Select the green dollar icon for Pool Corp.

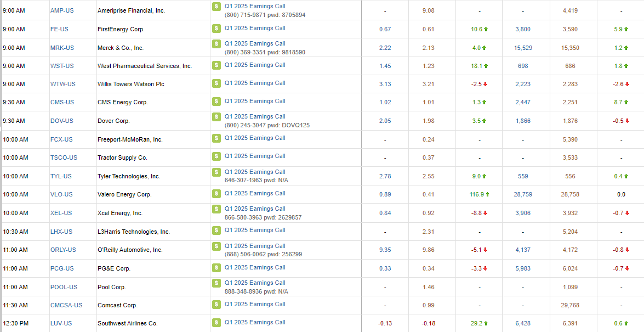[x=216, y=283]
